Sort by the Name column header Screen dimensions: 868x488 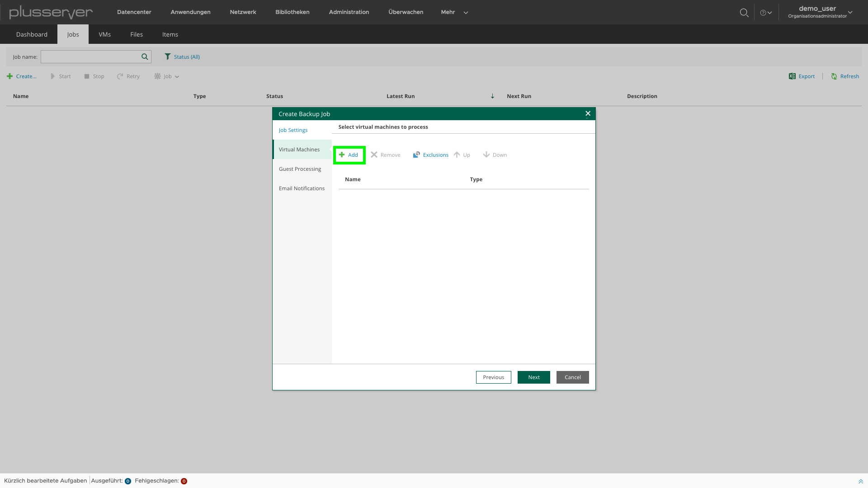21,96
